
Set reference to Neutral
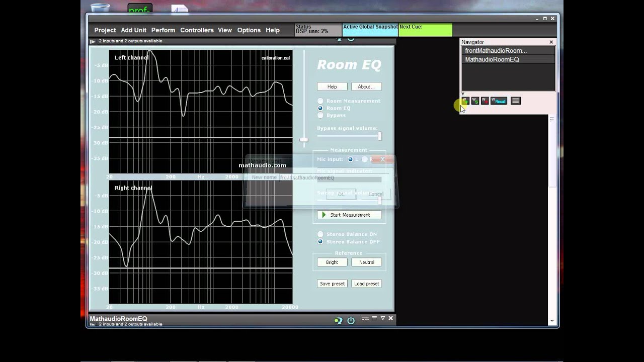366,262
